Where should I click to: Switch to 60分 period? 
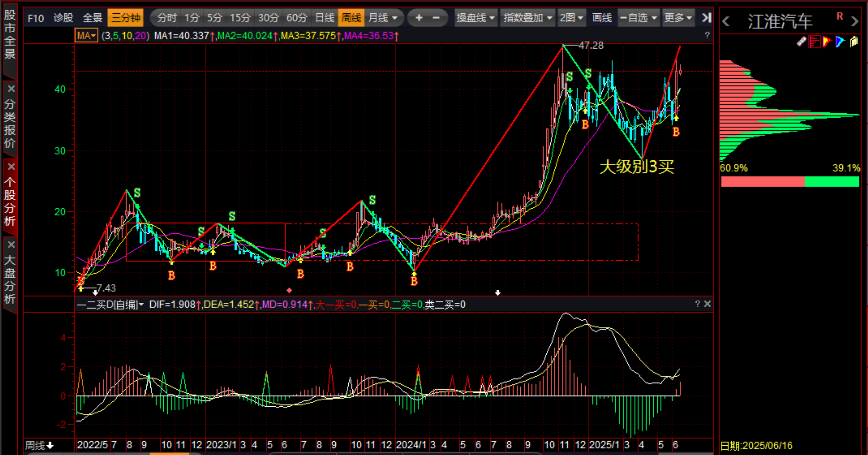tap(297, 18)
